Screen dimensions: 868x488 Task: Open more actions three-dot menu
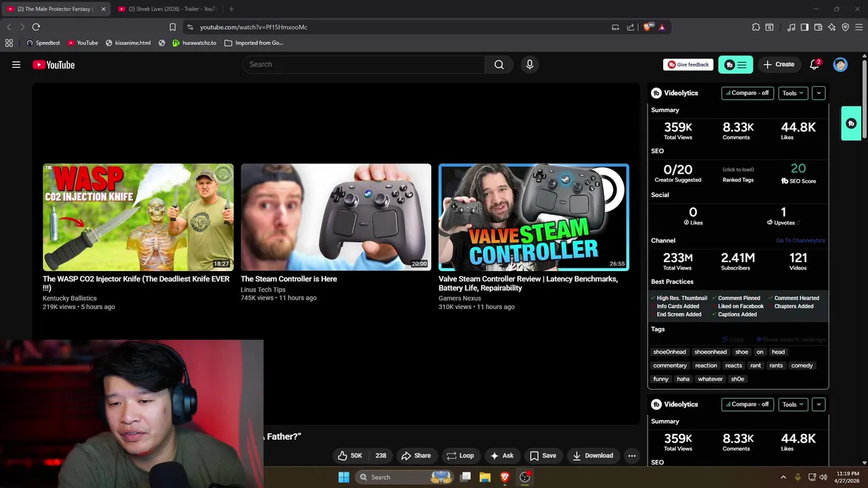tap(632, 455)
